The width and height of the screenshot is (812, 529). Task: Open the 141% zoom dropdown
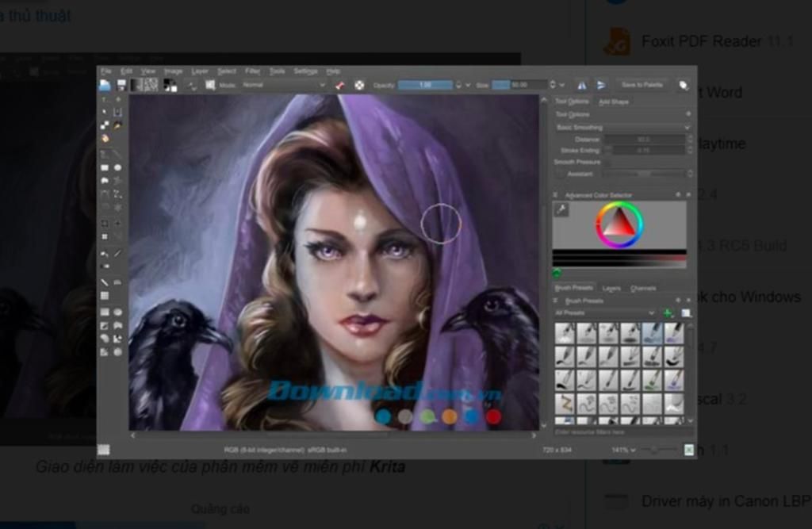(623, 450)
